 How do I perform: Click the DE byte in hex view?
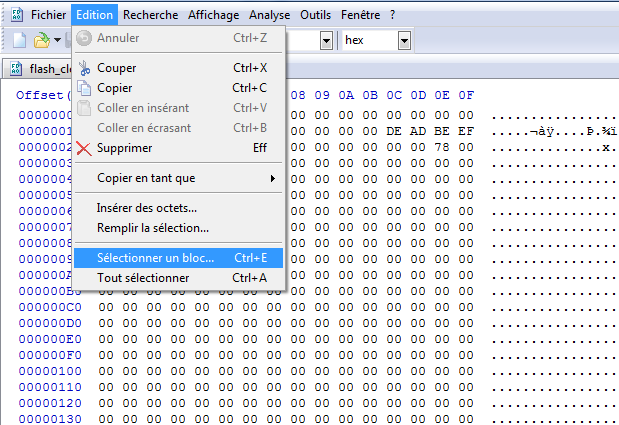[x=393, y=131]
